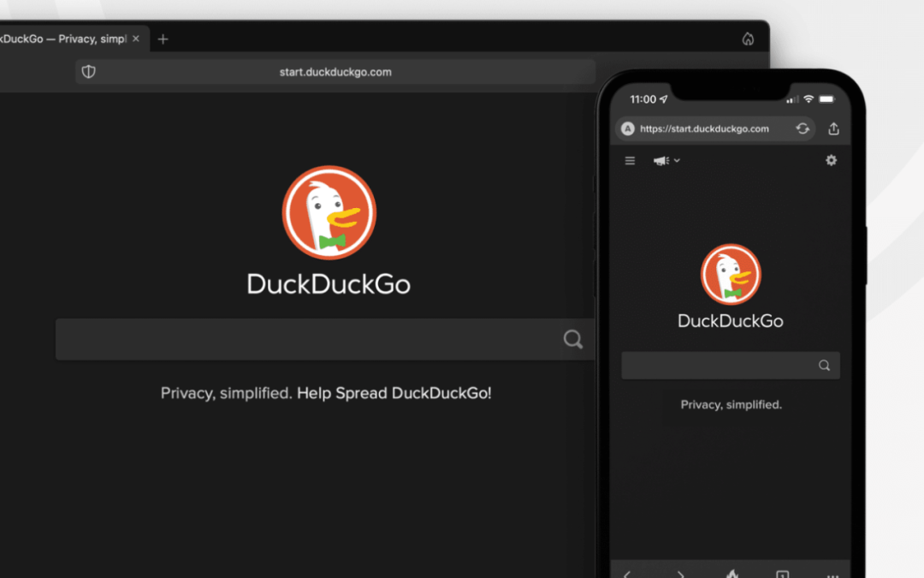This screenshot has width=924, height=578.
Task: Click the fire button in desktop tab bar
Action: pyautogui.click(x=748, y=39)
